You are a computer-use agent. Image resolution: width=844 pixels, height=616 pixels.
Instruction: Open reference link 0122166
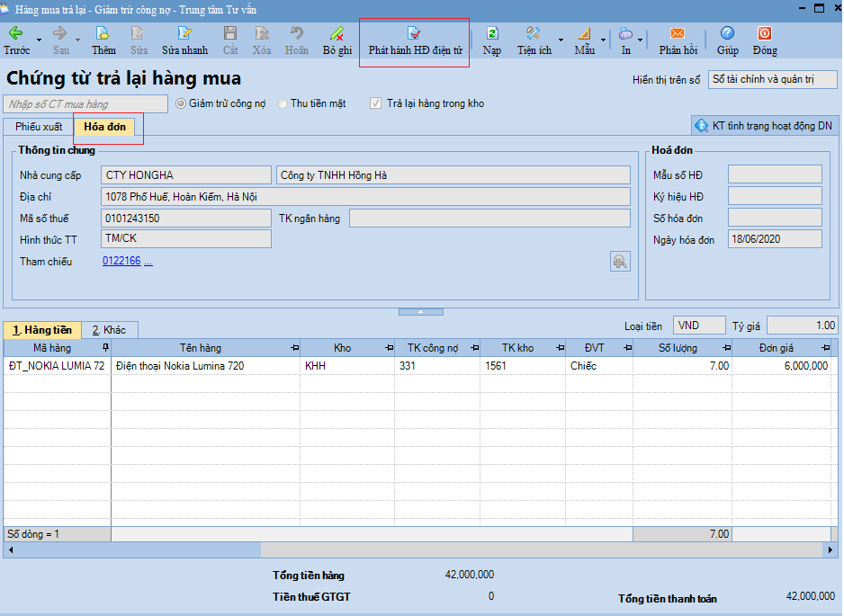click(x=121, y=261)
